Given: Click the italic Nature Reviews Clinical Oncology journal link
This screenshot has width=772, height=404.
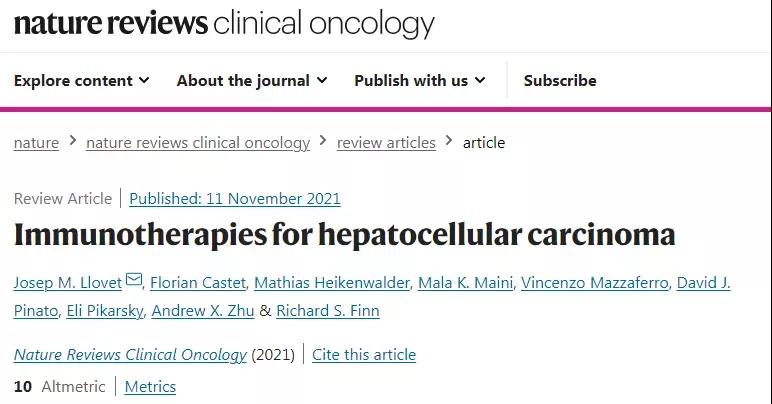Looking at the screenshot, I should pyautogui.click(x=130, y=355).
